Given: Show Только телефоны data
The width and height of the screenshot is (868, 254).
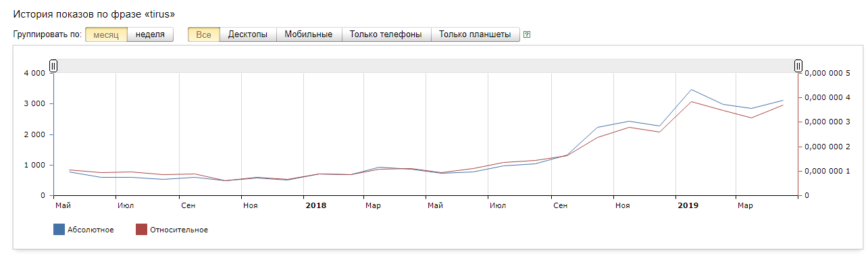Looking at the screenshot, I should (x=386, y=34).
